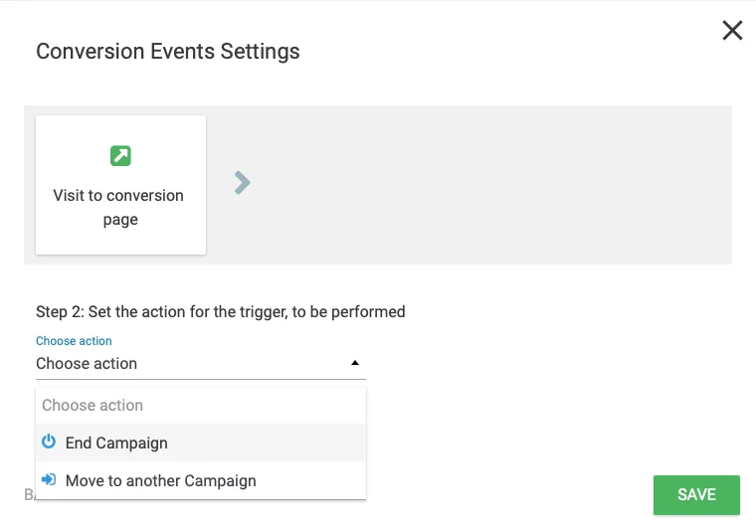Click the power icon beside End Campaign
Viewport: 756px width, 532px height.
49,443
